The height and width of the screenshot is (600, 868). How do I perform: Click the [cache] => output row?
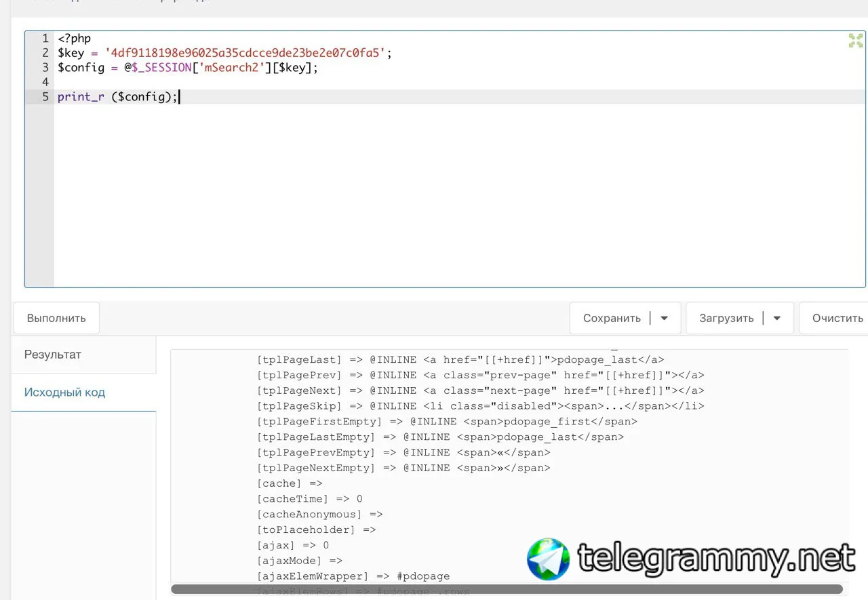(x=290, y=483)
